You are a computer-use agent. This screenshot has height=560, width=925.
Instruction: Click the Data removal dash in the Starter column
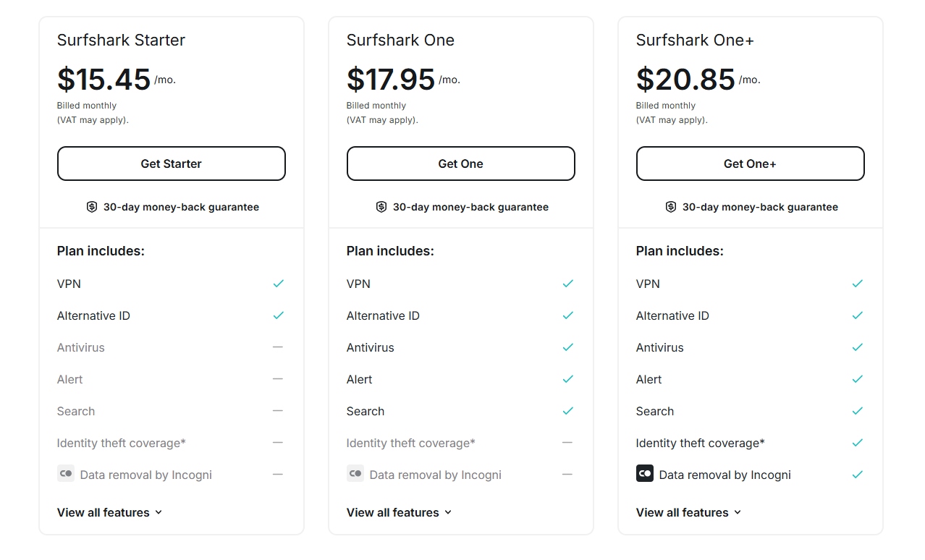tap(278, 474)
